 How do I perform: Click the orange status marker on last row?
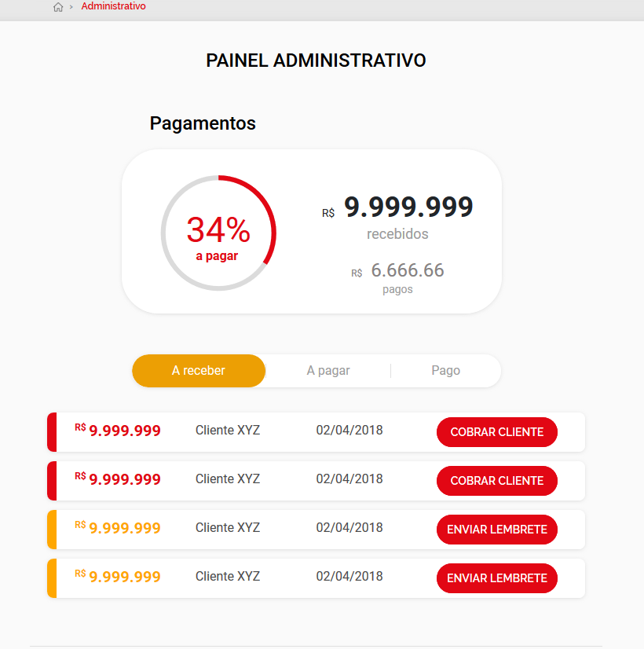[x=52, y=577]
